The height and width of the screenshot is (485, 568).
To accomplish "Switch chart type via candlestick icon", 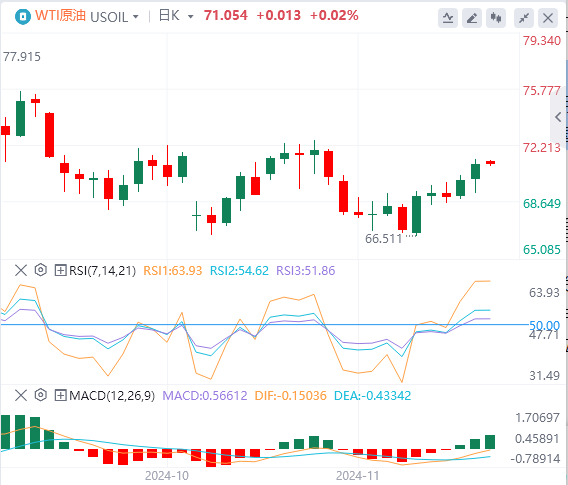I will 496,18.
